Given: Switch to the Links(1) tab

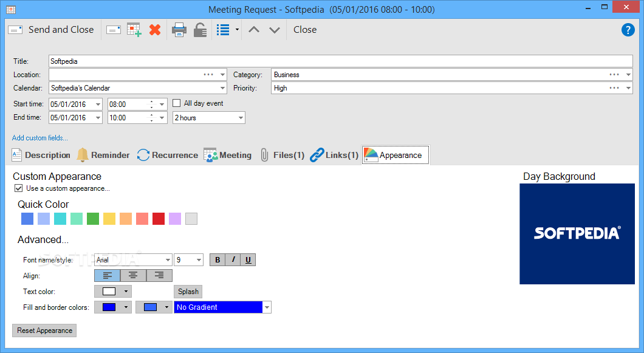Looking at the screenshot, I should pyautogui.click(x=334, y=155).
